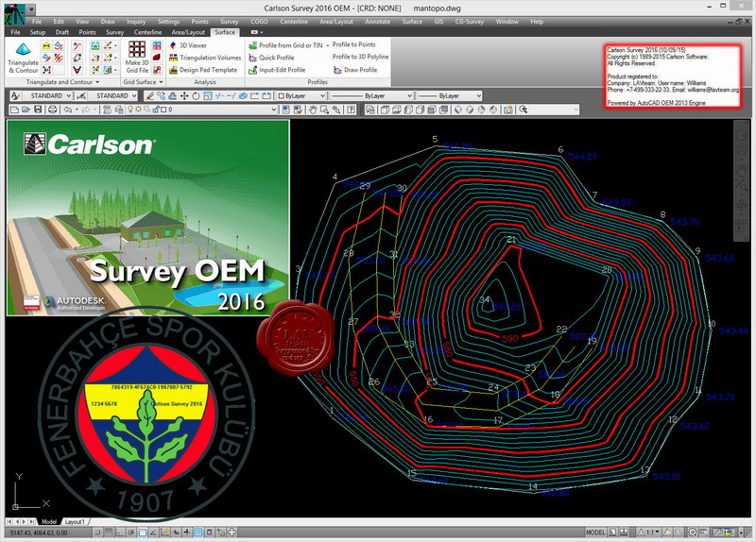Select the Move tool in Modify toolbar

pos(184,96)
